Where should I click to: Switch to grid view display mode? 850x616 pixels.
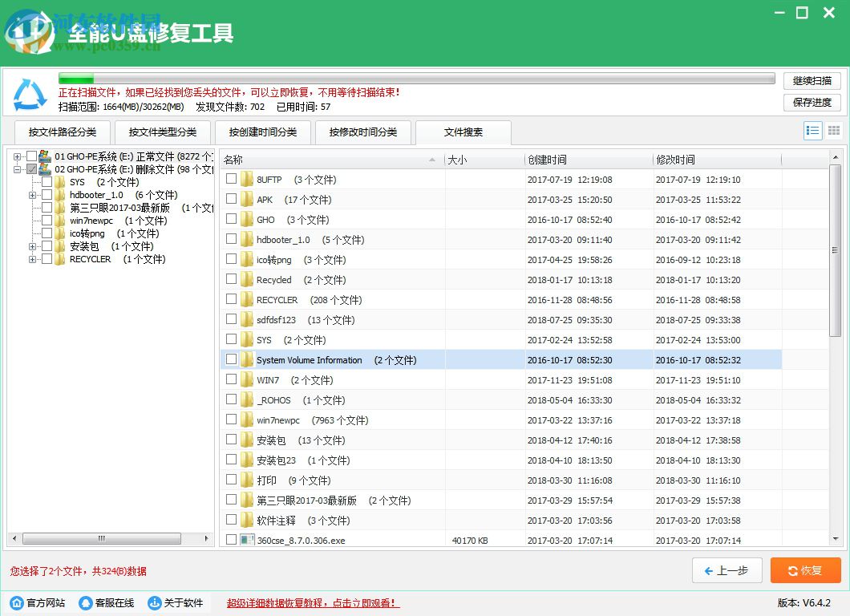pyautogui.click(x=836, y=130)
